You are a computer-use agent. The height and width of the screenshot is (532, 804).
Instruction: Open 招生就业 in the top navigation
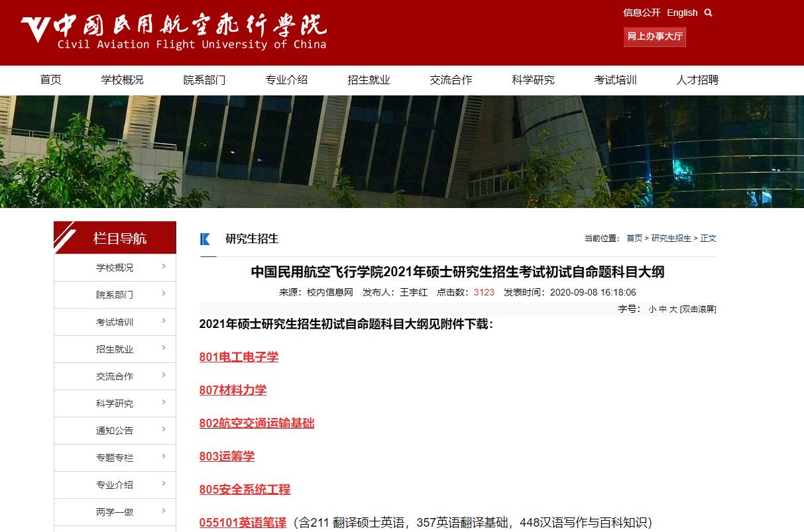click(369, 80)
